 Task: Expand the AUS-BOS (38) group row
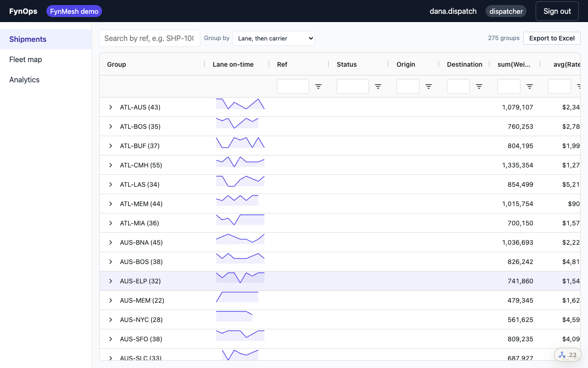[x=111, y=262]
